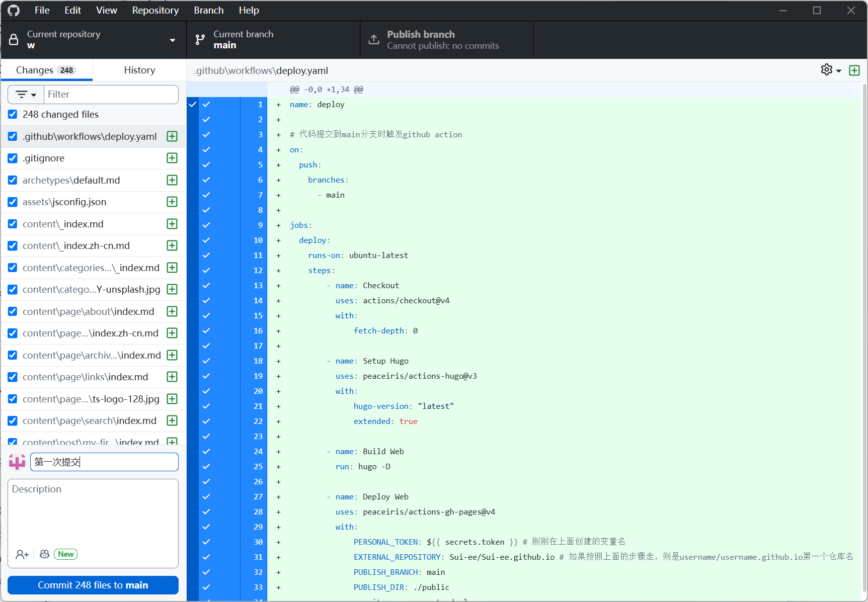Viewport: 868px width, 602px height.
Task: Toggle diff line 18 selection checkmark
Action: click(206, 361)
